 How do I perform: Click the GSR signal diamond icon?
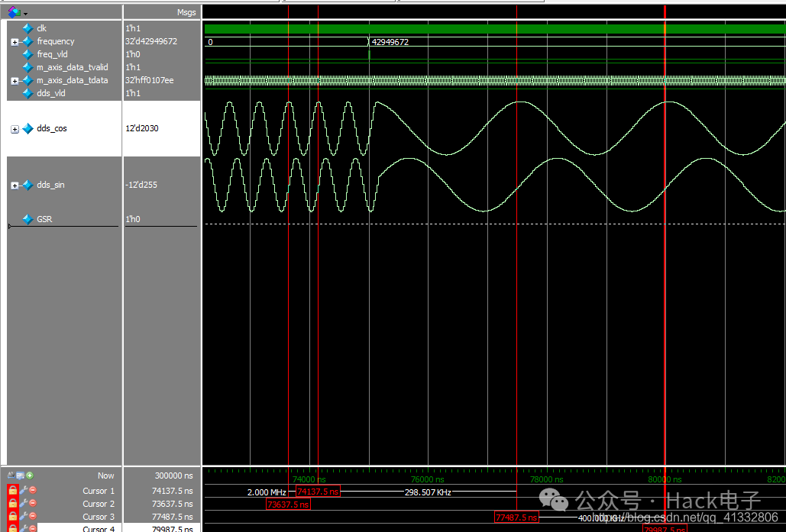click(x=28, y=219)
